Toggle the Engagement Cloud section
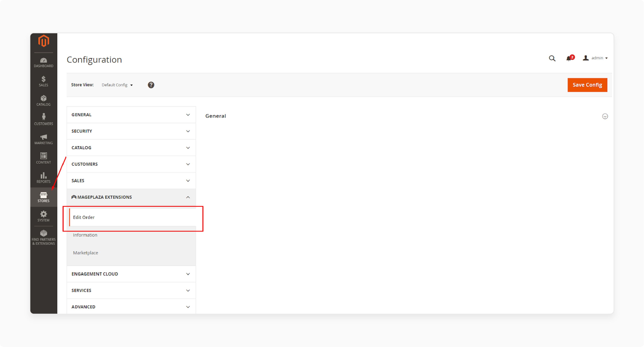 tap(131, 273)
